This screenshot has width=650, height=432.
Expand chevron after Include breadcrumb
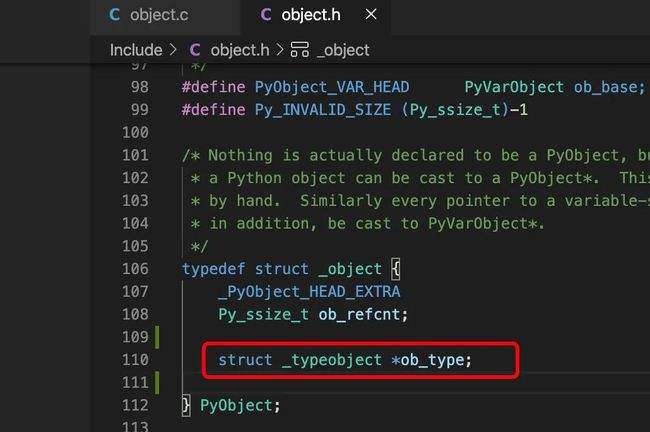pyautogui.click(x=173, y=50)
